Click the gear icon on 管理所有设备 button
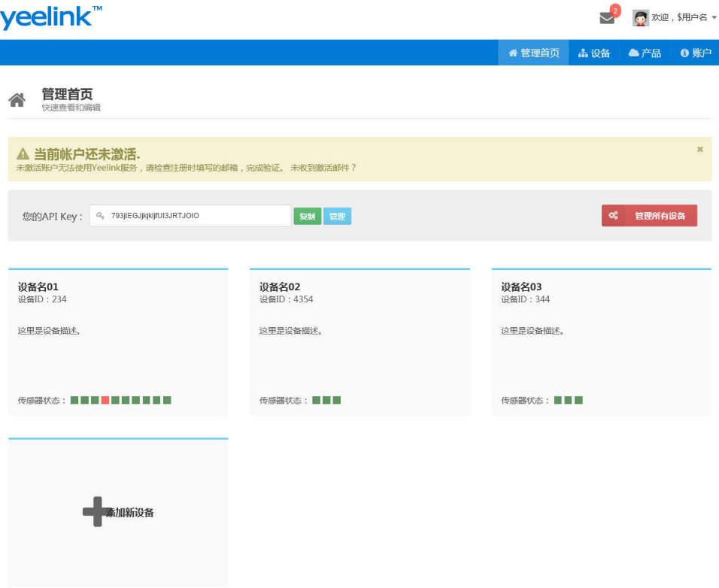 [x=614, y=215]
